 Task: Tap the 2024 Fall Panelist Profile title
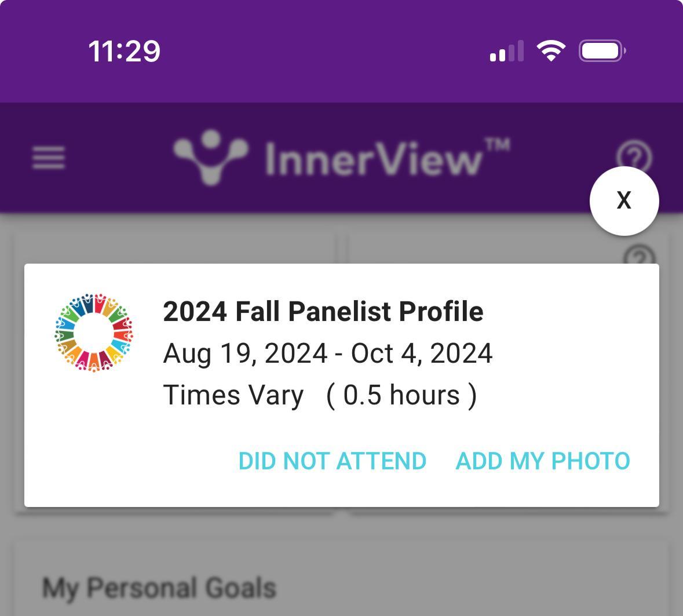(323, 311)
